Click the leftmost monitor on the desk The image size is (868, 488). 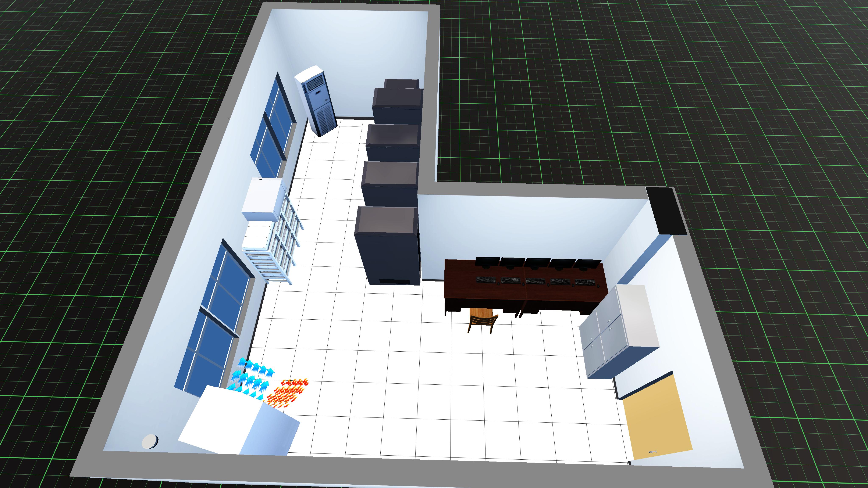(487, 261)
